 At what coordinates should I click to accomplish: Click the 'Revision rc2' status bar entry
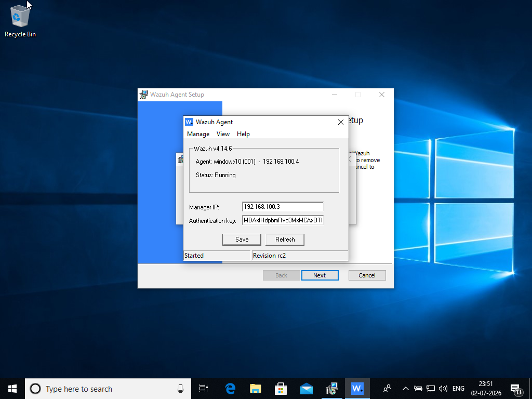pyautogui.click(x=300, y=256)
